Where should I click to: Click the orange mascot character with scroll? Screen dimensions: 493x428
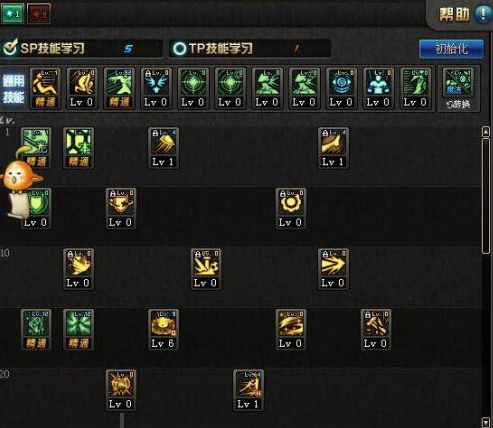point(20,183)
